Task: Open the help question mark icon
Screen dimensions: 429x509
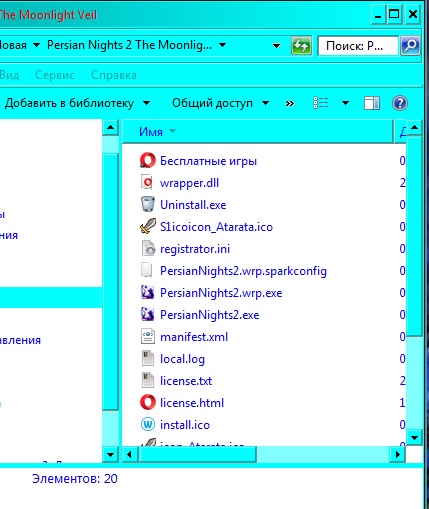Action: 400,103
